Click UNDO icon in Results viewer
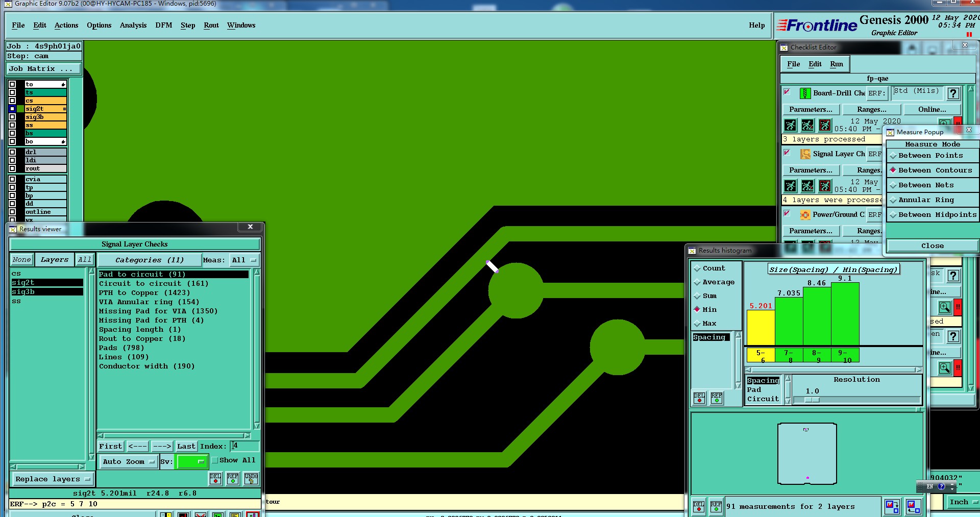 251,478
